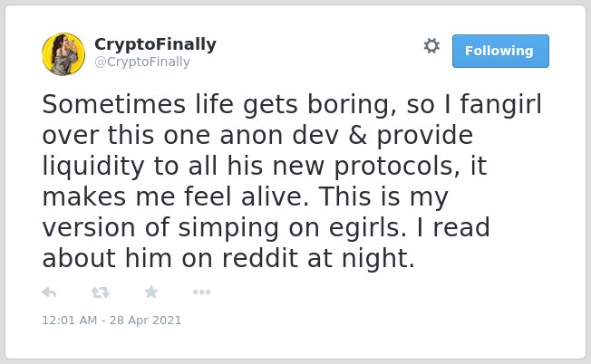
Task: Click the word 'liquidity' in the tweet
Action: (93, 168)
